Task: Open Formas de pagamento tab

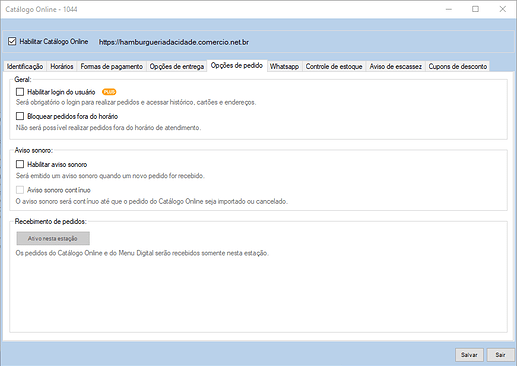Action: (x=112, y=66)
